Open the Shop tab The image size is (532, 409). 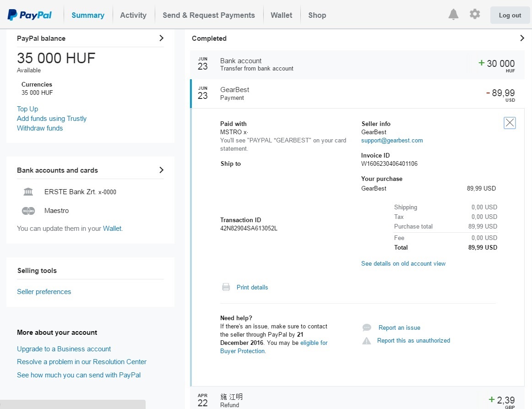(x=317, y=15)
